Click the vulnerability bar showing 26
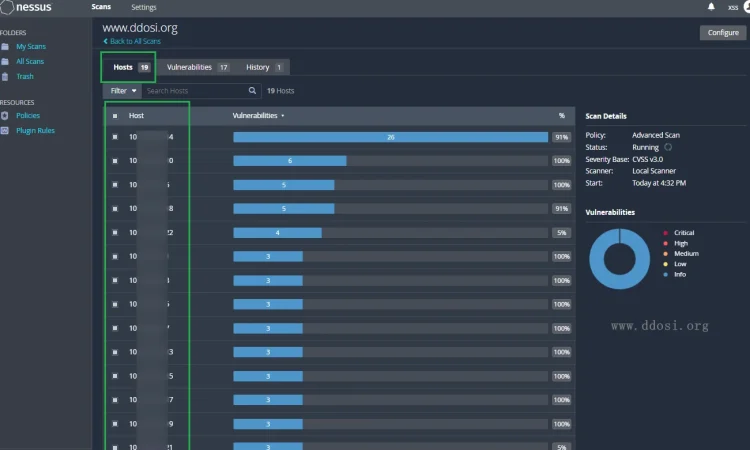This screenshot has height=450, width=750. pyautogui.click(x=390, y=137)
